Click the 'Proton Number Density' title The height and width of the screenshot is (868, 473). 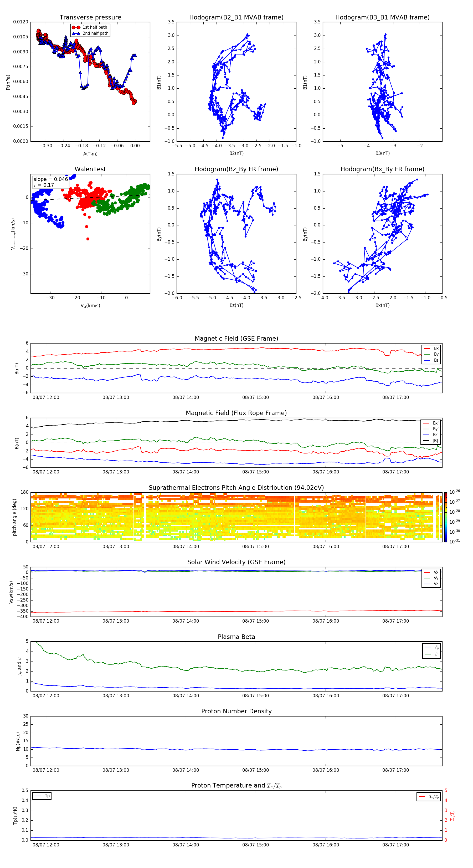236,711
